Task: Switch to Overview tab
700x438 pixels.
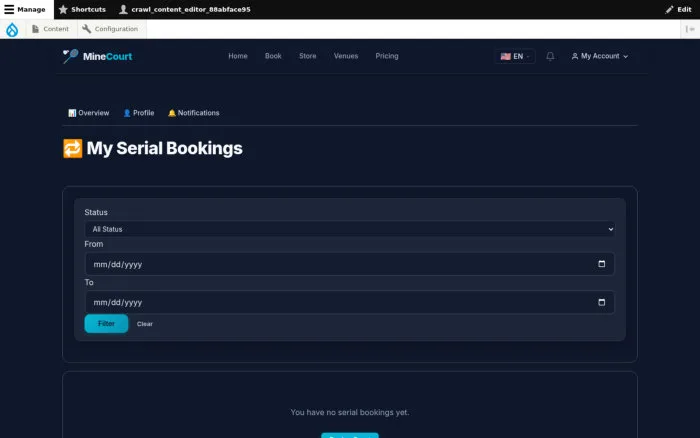Action: click(88, 113)
